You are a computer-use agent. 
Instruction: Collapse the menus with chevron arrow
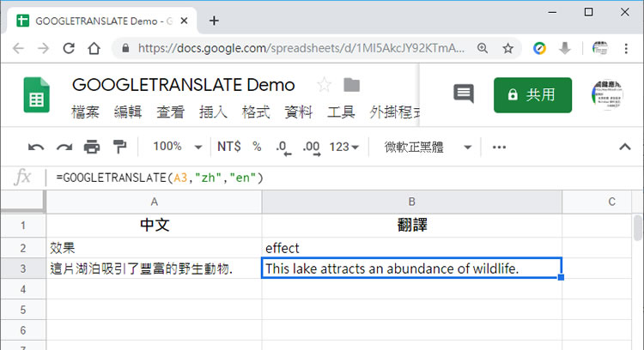pos(625,147)
